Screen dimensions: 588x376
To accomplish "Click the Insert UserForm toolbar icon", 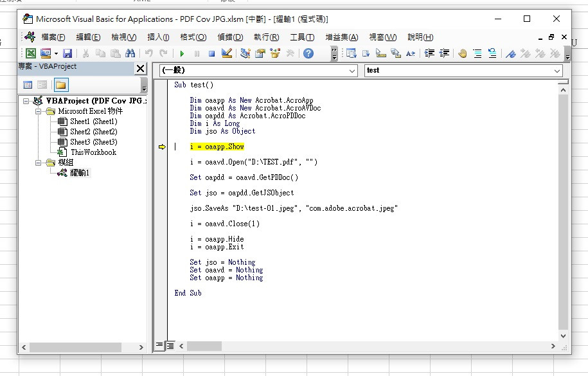I will coord(46,53).
